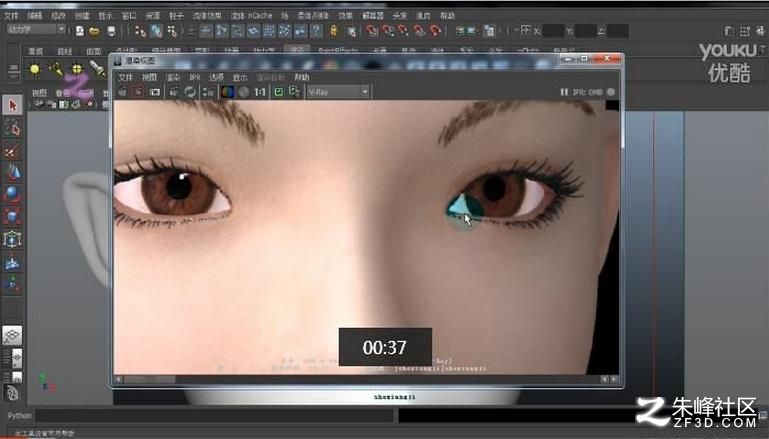Keep image in Render View
This screenshot has width=769, height=439.
pos(279,92)
